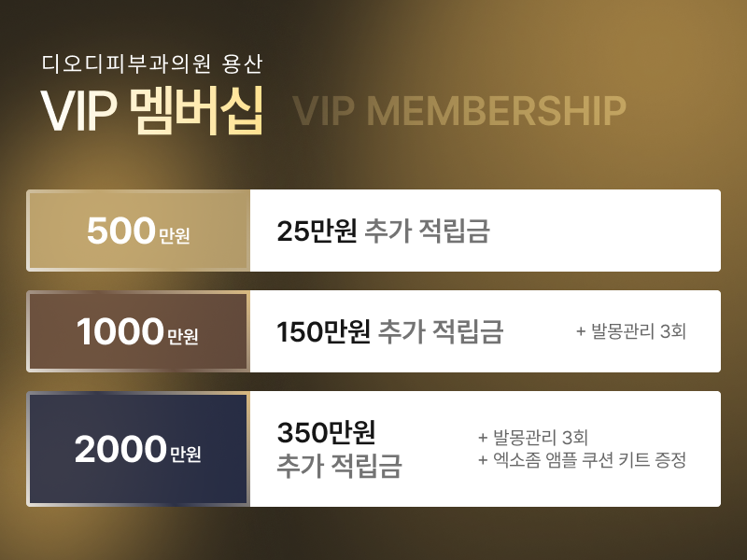Select the 2000 number in navy tier box
This screenshot has height=560, width=747.
tap(120, 450)
